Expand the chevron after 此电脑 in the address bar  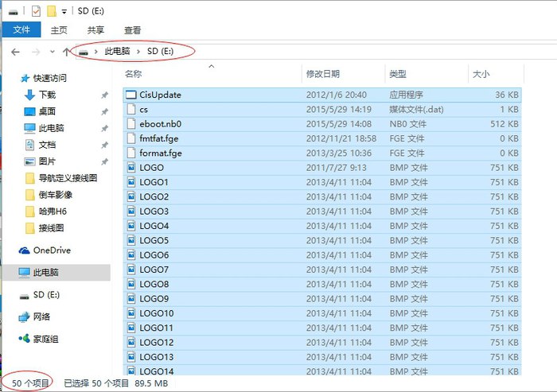(x=138, y=52)
